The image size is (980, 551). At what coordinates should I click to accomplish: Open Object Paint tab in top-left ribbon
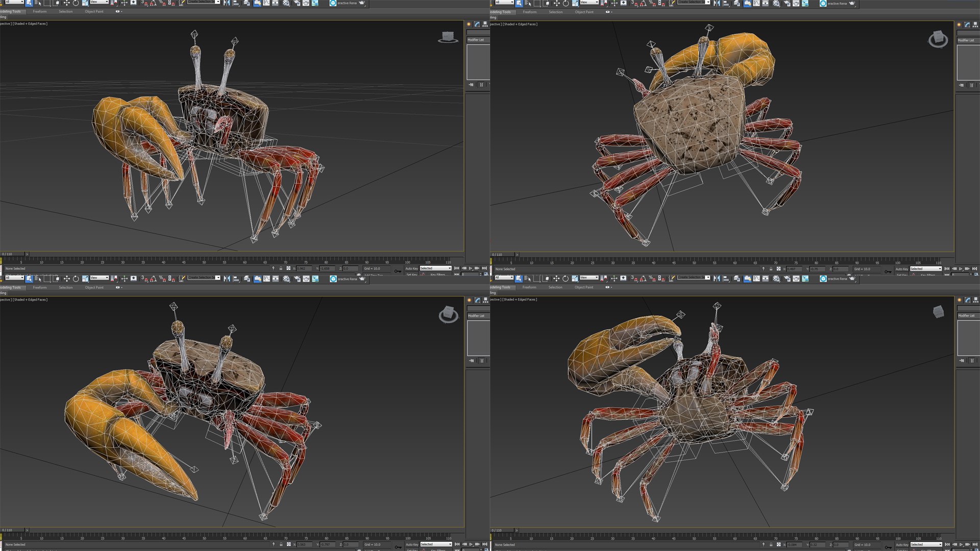click(94, 11)
